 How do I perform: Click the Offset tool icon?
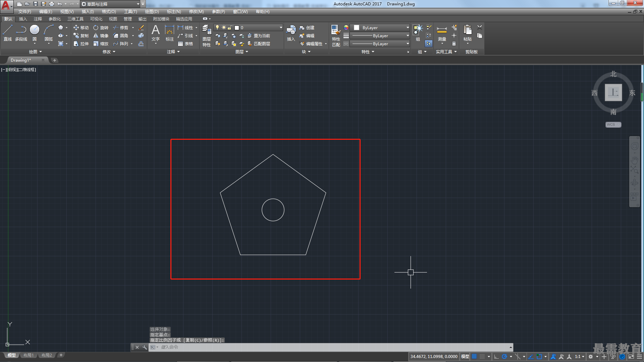point(141,44)
